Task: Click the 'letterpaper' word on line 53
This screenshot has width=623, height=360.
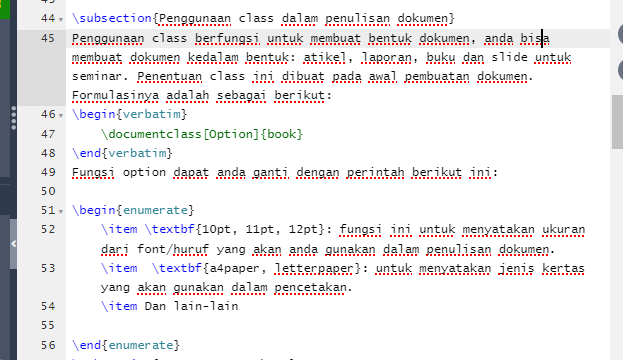Action: [314, 268]
